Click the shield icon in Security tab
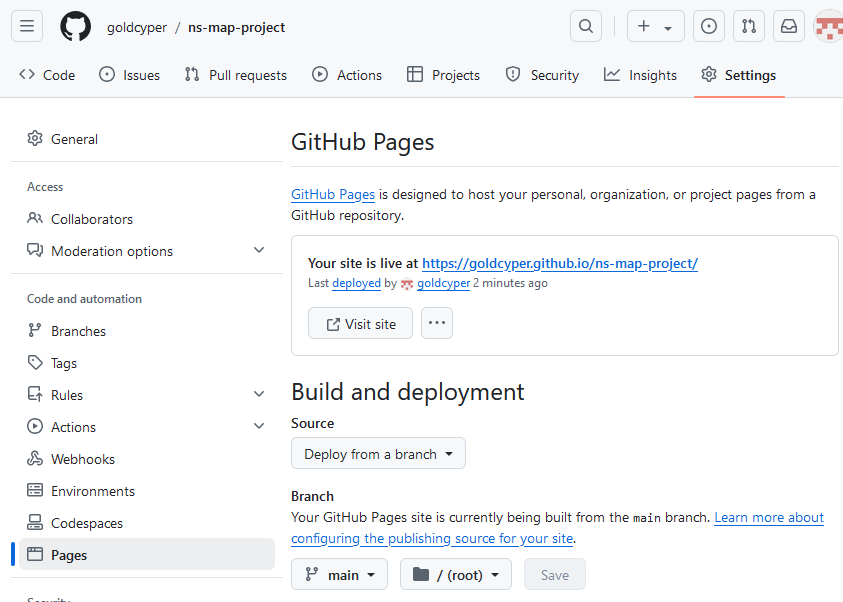This screenshot has height=602, width=843. click(x=513, y=74)
